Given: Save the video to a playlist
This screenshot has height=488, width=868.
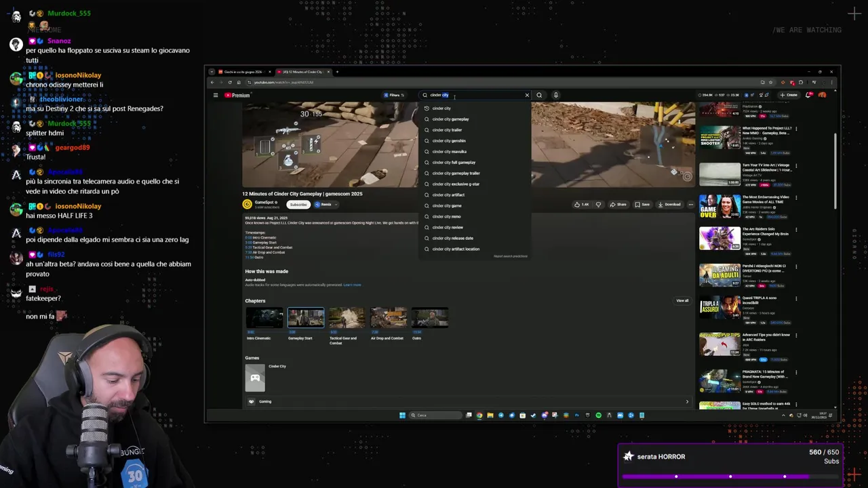Looking at the screenshot, I should click(x=642, y=204).
